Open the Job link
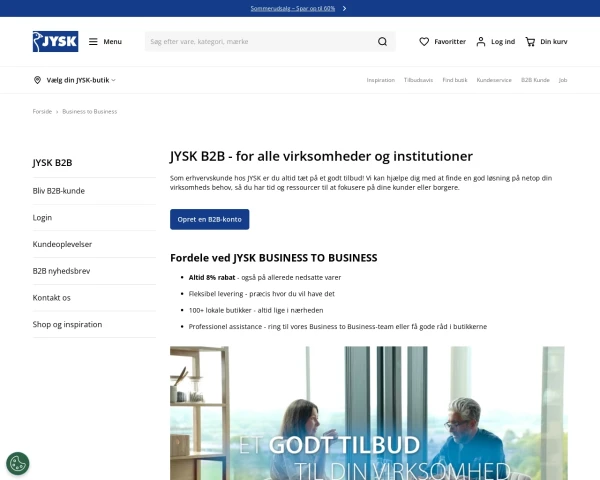This screenshot has width=600, height=480. 563,80
